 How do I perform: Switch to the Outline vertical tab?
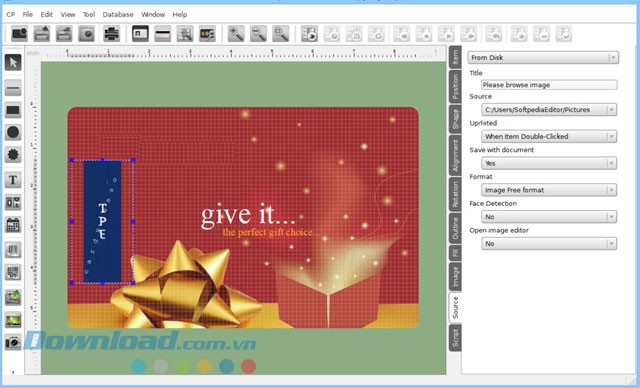[455, 228]
